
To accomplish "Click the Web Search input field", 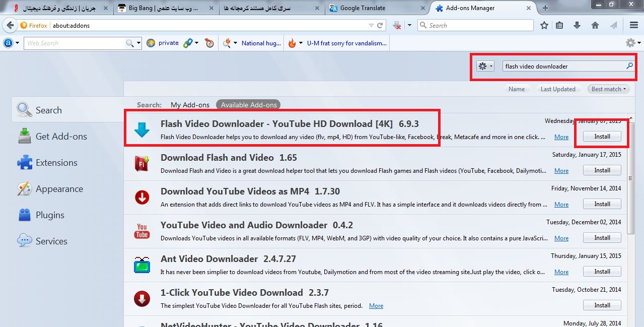I will (75, 43).
